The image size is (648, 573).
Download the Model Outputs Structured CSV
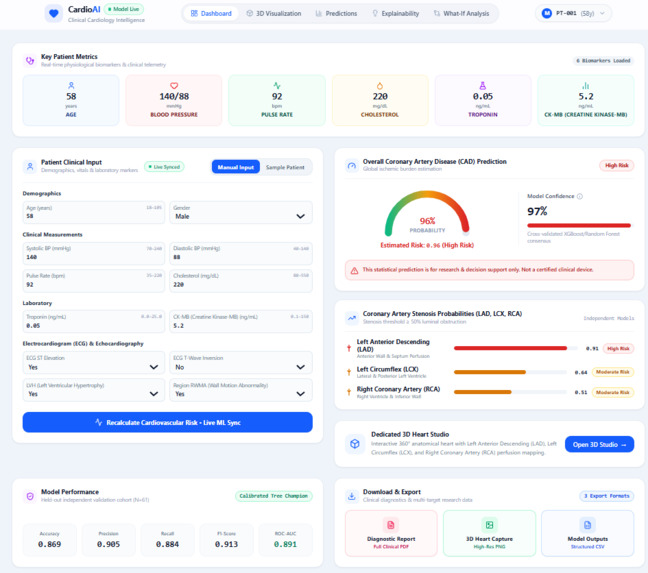coord(587,533)
